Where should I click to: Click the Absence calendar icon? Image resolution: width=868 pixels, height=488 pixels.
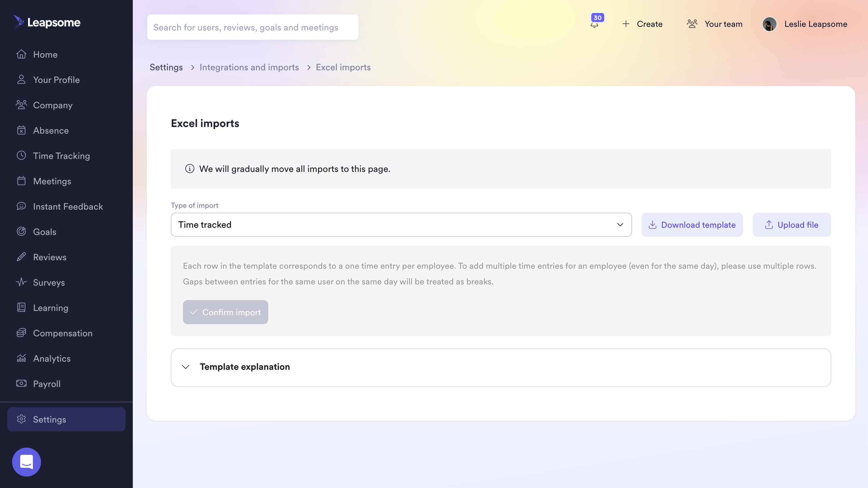[21, 130]
